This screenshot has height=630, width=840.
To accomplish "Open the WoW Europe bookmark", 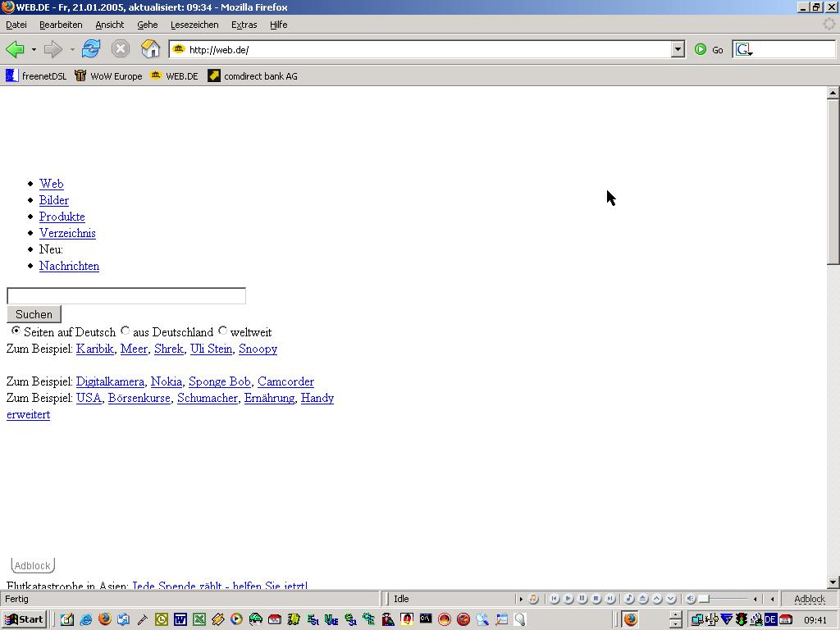I will point(109,76).
